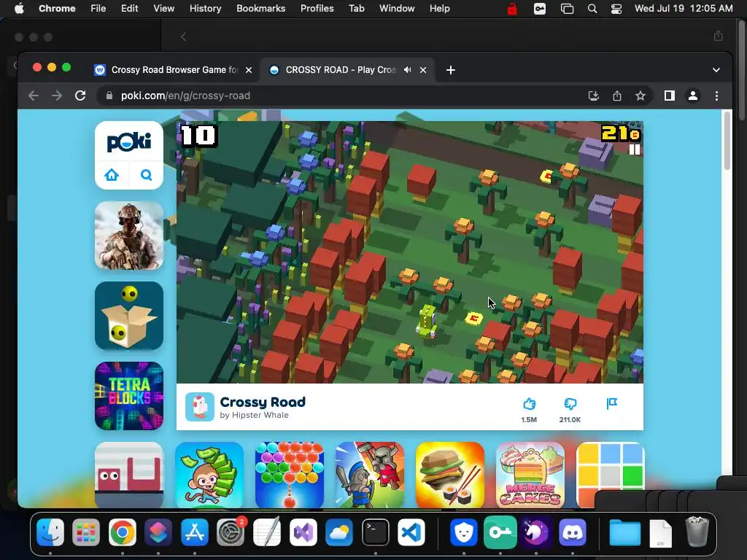Viewport: 747px width, 560px height.
Task: Open the bubble shooter game thumbnail
Action: click(290, 475)
